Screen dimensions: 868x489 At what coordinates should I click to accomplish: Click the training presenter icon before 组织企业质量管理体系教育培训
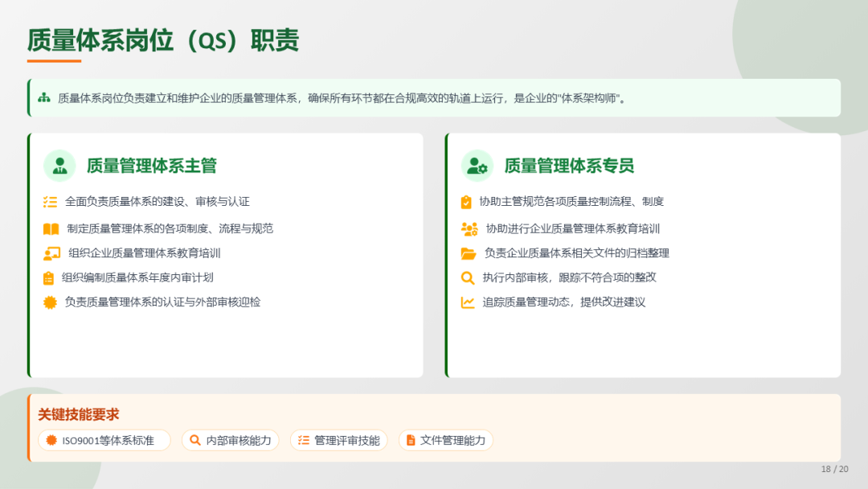pyautogui.click(x=51, y=253)
